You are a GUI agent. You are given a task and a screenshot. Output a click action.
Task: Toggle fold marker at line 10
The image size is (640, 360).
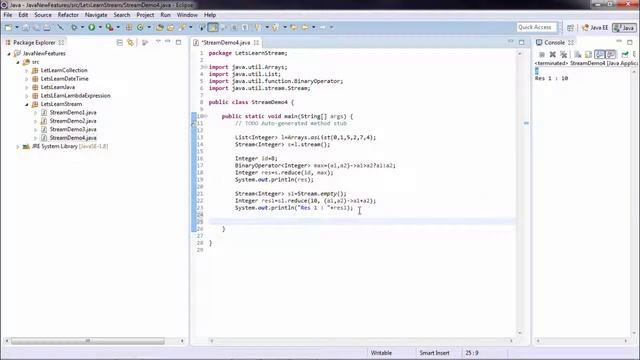[x=206, y=116]
